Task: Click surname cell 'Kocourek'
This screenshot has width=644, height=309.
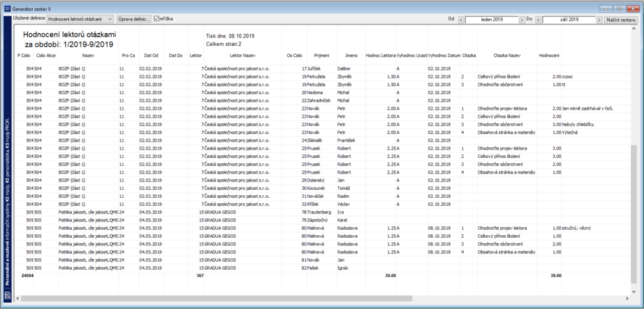Action: click(x=317, y=188)
